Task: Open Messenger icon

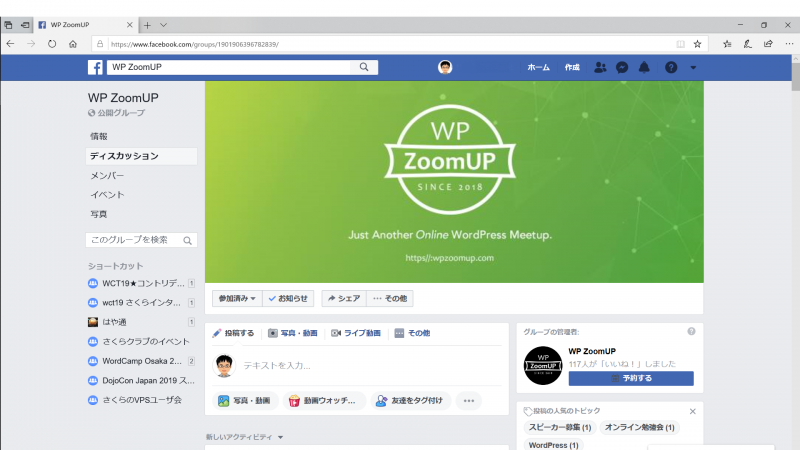Action: 622,67
